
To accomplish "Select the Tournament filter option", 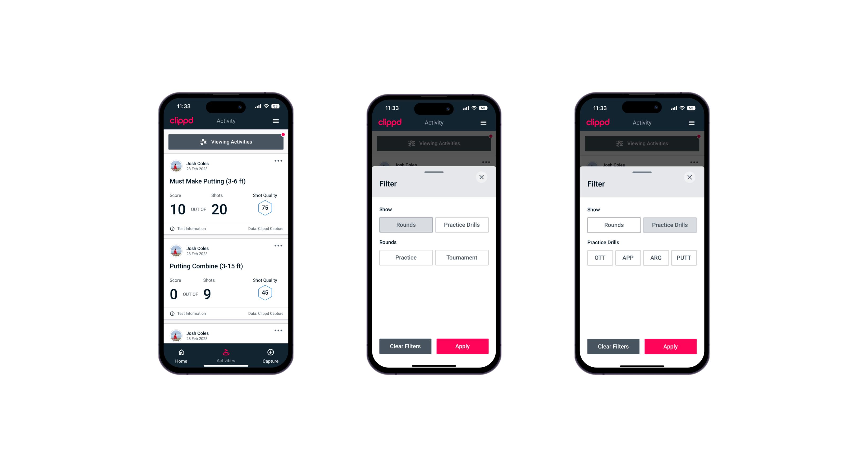I will tap(461, 258).
